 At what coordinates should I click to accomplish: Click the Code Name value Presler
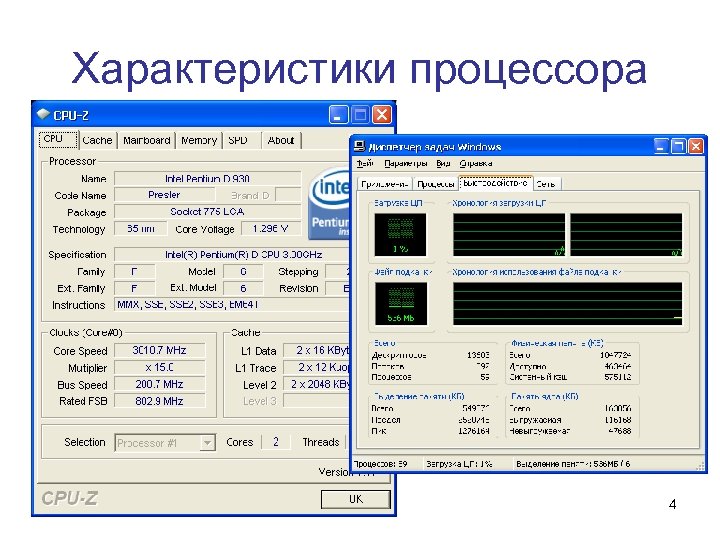pos(164,195)
